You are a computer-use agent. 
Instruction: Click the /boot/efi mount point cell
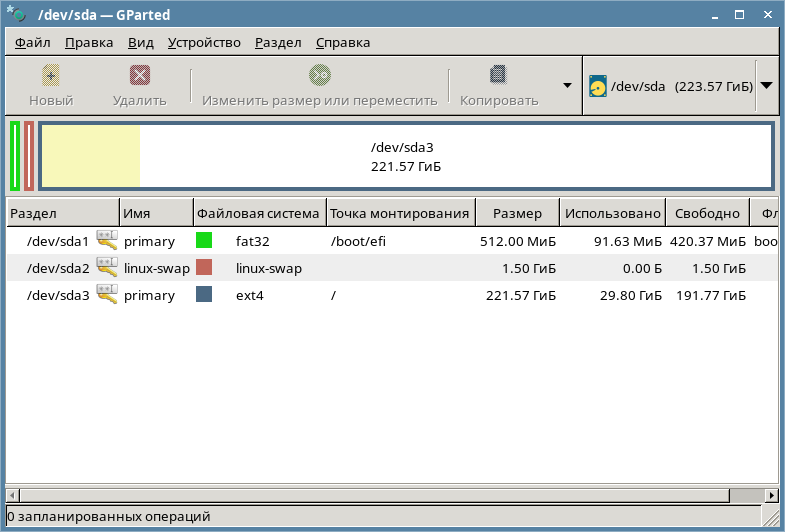point(358,241)
